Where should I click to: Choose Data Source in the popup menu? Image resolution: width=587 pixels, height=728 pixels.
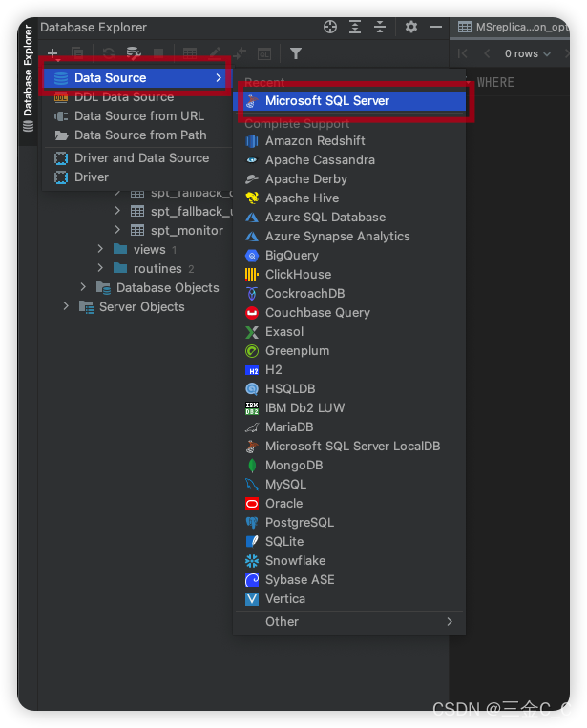tap(137, 78)
